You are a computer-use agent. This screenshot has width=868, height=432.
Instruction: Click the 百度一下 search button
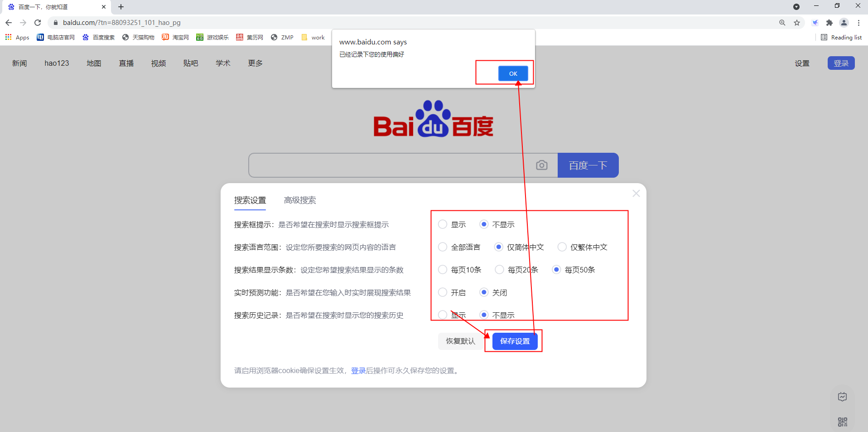coord(588,165)
